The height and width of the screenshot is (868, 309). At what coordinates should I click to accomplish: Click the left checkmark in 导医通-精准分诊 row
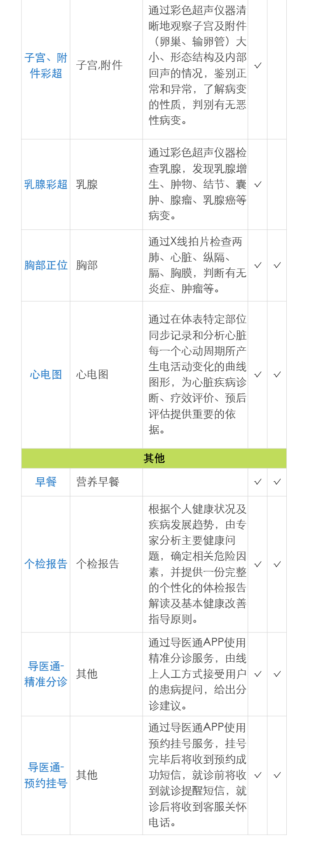tap(258, 674)
